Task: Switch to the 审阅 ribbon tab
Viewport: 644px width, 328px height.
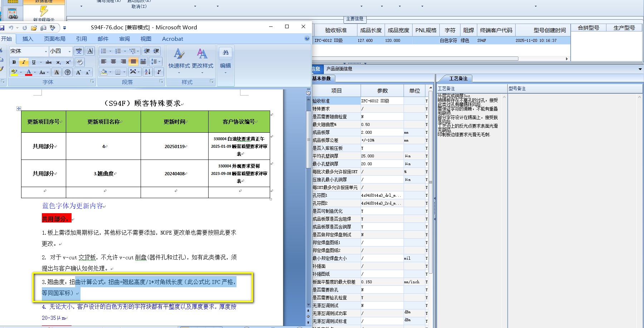Action: (x=125, y=39)
